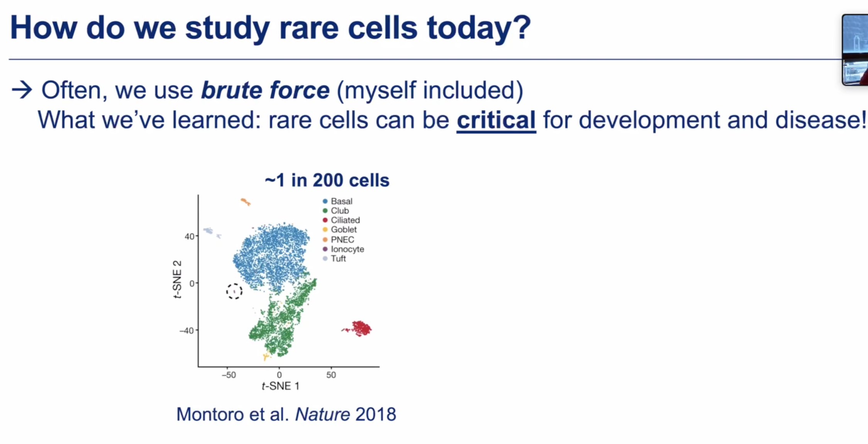The image size is (868, 444).
Task: Click the 'Montoro et al. Nature 2018' citation
Action: (x=286, y=414)
